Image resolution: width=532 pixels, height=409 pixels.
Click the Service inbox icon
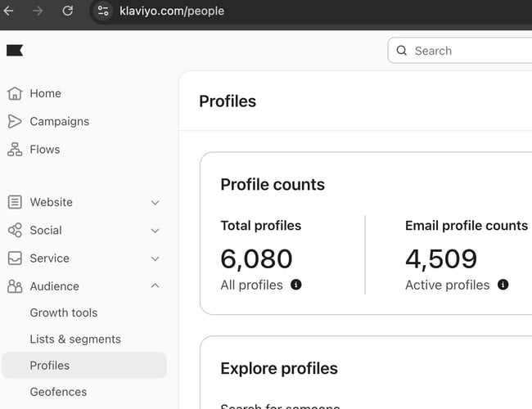click(15, 258)
